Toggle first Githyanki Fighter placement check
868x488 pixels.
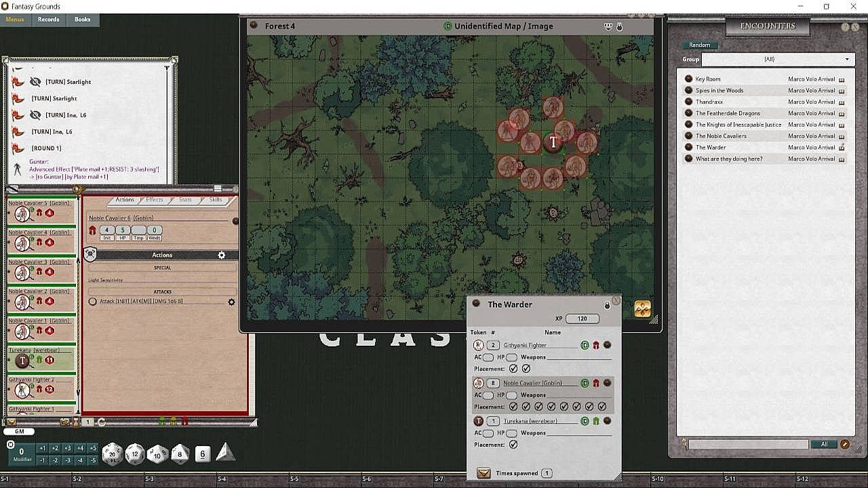[513, 369]
